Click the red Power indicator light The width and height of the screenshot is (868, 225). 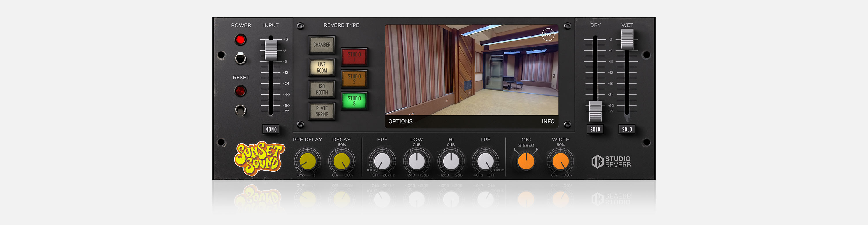[x=240, y=40]
